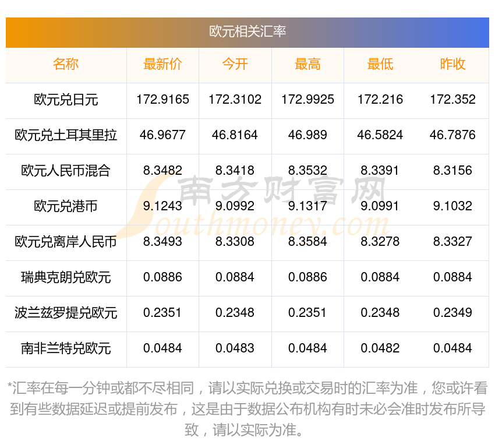Select the 瑞典克朗兑欧元 row name
This screenshot has width=495, height=448.
point(66,277)
